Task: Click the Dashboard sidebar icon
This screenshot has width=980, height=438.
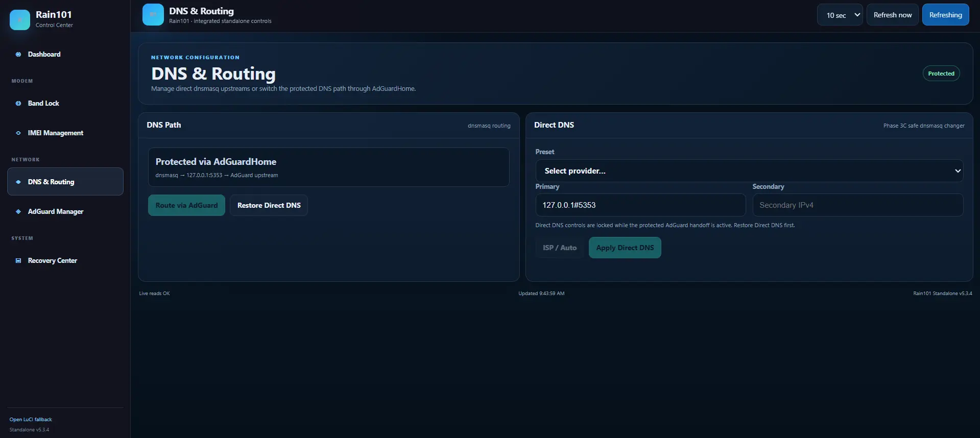Action: point(18,54)
